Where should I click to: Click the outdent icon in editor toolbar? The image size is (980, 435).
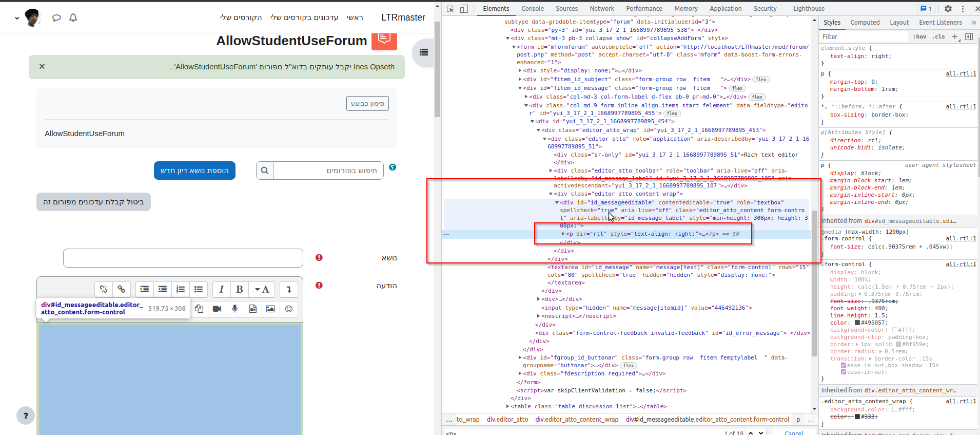point(163,289)
